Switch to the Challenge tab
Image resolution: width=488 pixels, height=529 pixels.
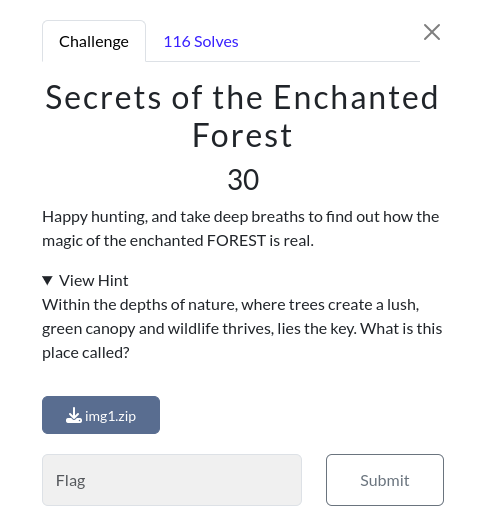point(94,41)
